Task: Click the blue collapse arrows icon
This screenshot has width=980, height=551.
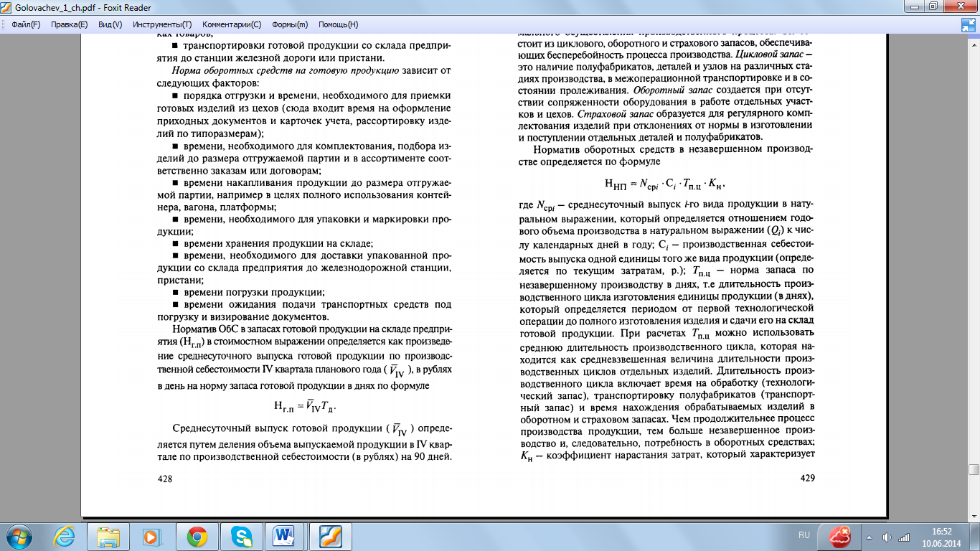Action: 969,24
